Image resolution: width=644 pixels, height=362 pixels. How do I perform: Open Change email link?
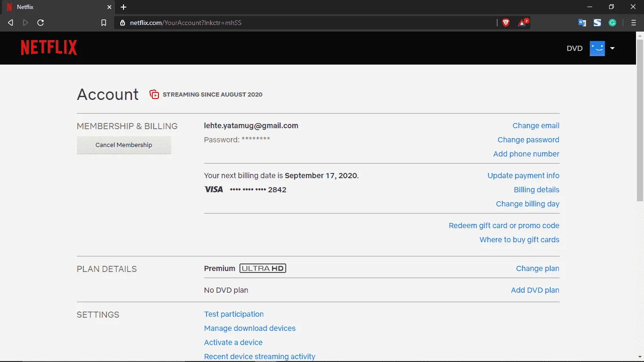click(x=536, y=126)
